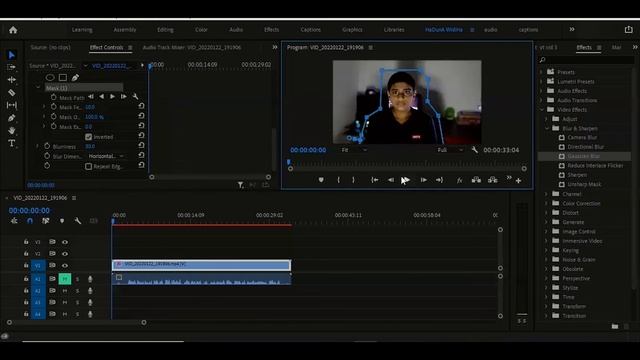This screenshot has height=360, width=640.
Task: Open the Editing workspace
Action: click(x=165, y=30)
